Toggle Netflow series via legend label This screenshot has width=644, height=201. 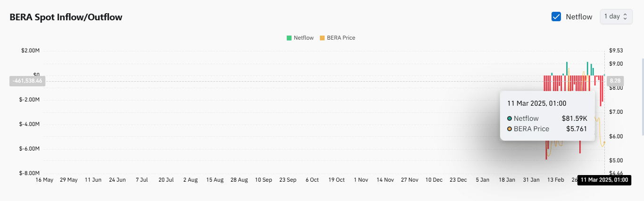(x=303, y=38)
